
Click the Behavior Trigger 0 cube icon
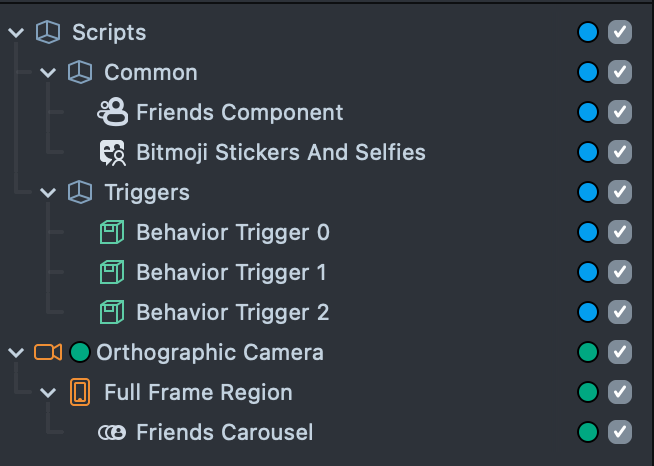(x=111, y=232)
